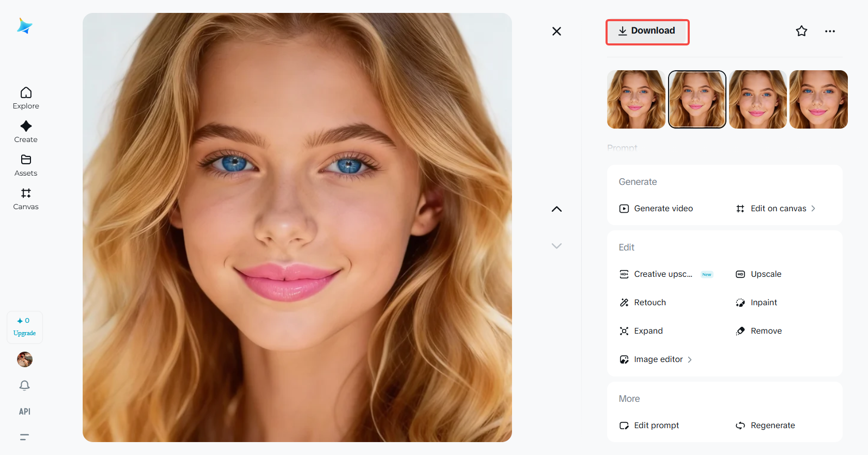Screen dimensions: 868x455
Task: Open the notifications bell
Action: tap(25, 385)
